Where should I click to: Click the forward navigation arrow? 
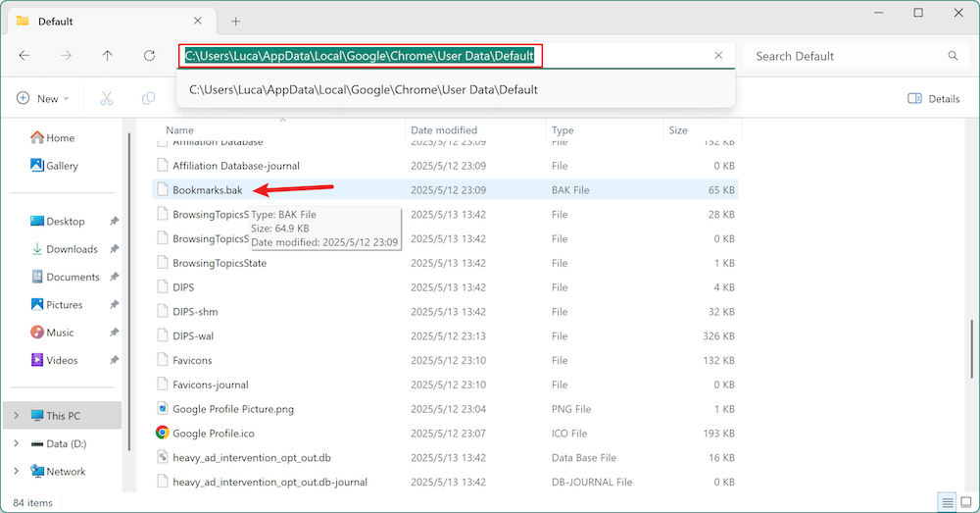pyautogui.click(x=66, y=56)
